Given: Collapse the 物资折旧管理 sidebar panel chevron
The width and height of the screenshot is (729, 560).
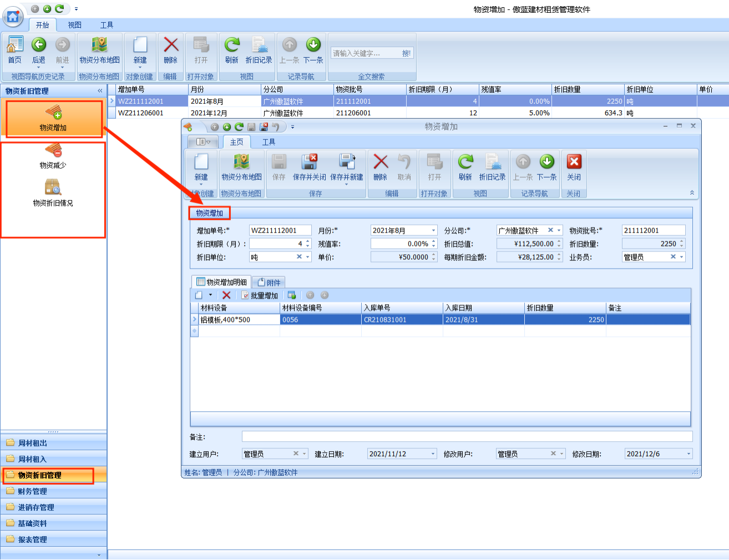Looking at the screenshot, I should point(100,90).
